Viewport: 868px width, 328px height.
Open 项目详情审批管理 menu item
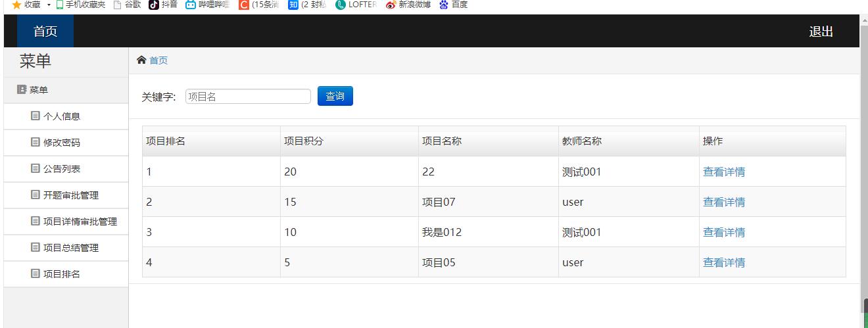(66, 222)
